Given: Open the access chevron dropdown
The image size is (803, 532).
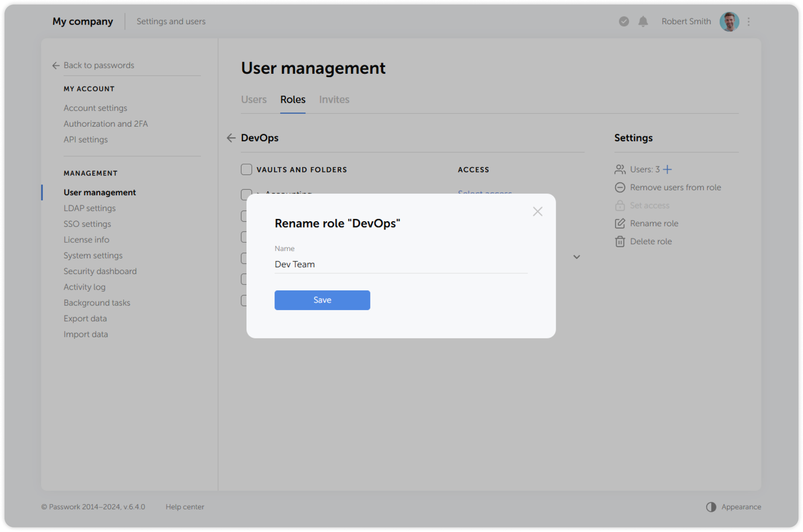Looking at the screenshot, I should 577,257.
